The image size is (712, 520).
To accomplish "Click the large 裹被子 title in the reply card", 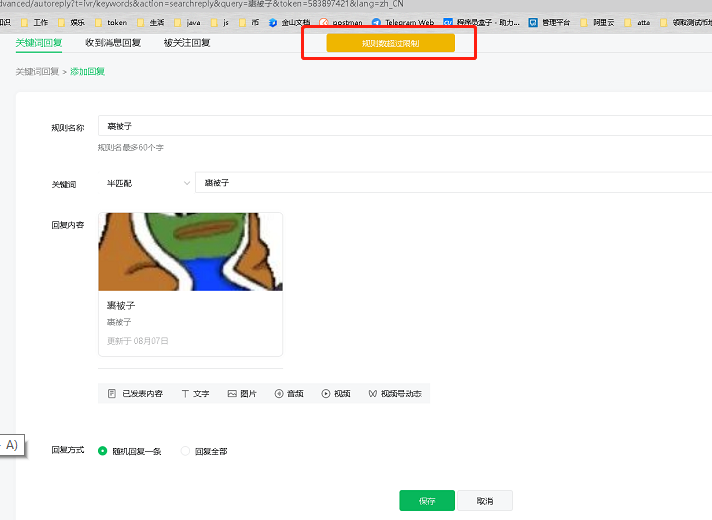I will pyautogui.click(x=121, y=305).
